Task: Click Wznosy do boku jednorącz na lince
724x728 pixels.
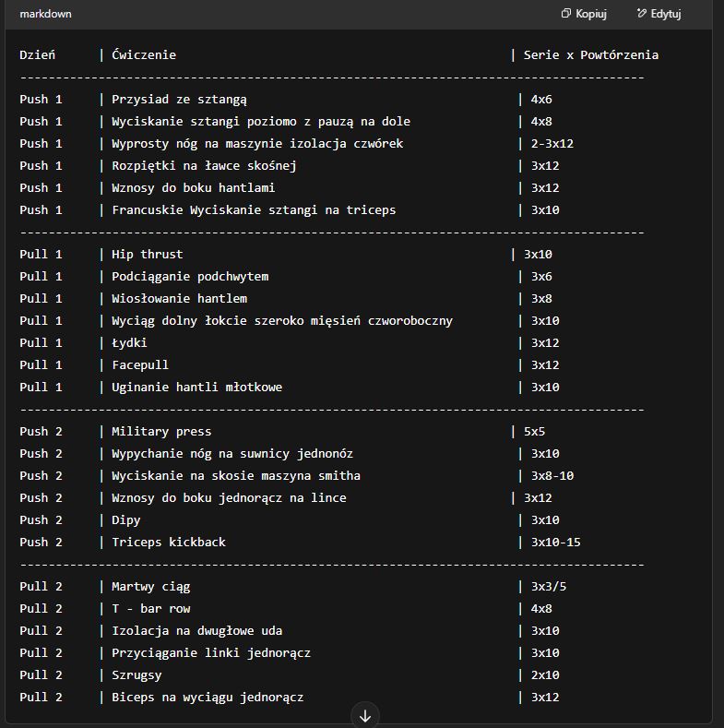Action: click(x=229, y=498)
